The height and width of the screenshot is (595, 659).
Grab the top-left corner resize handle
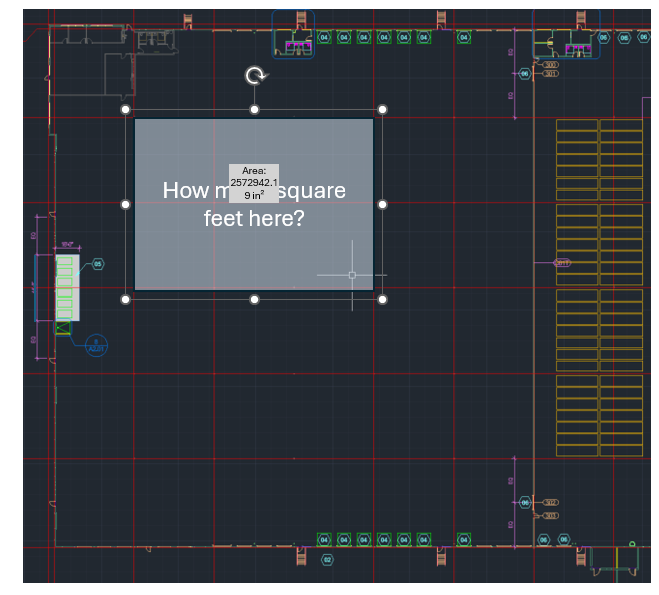point(125,110)
